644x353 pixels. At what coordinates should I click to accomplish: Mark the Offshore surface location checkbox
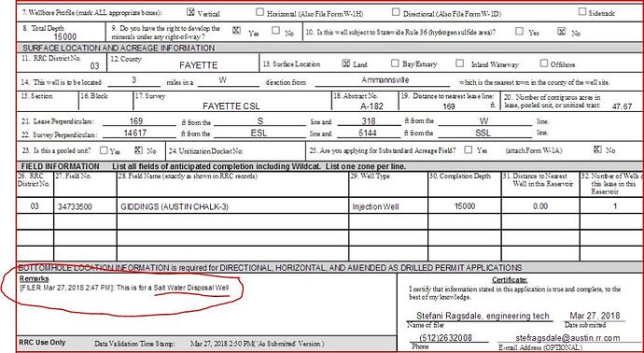pyautogui.click(x=544, y=64)
